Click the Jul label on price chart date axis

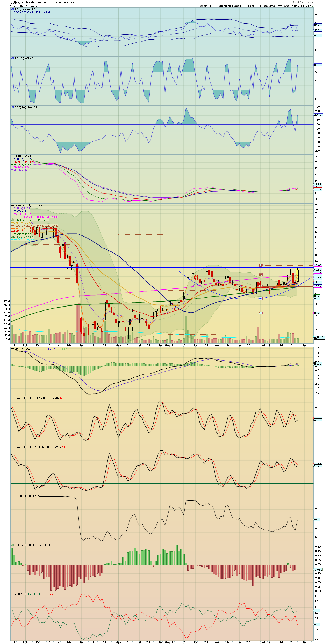[x=263, y=345]
